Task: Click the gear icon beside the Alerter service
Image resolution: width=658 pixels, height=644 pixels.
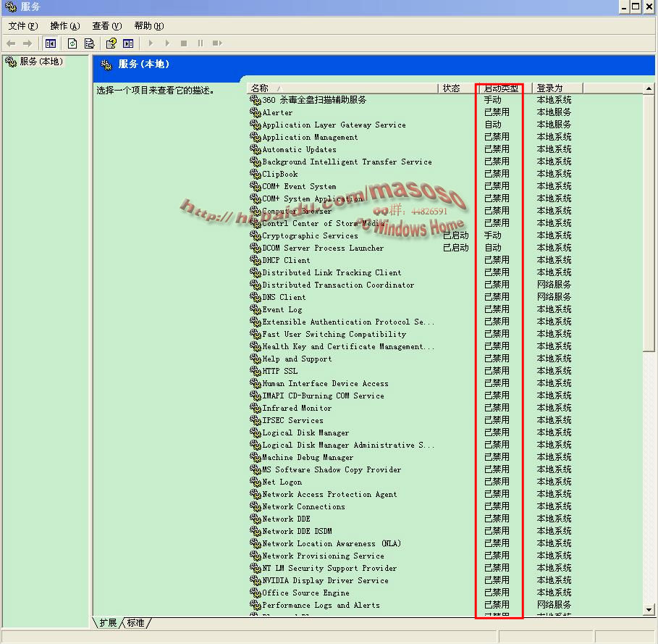Action: coord(255,112)
